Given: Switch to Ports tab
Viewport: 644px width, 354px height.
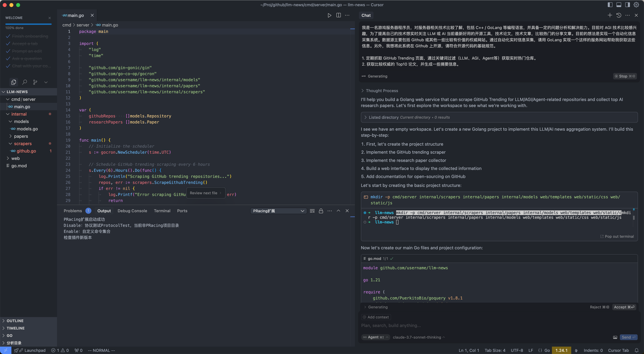Looking at the screenshot, I should (x=182, y=211).
